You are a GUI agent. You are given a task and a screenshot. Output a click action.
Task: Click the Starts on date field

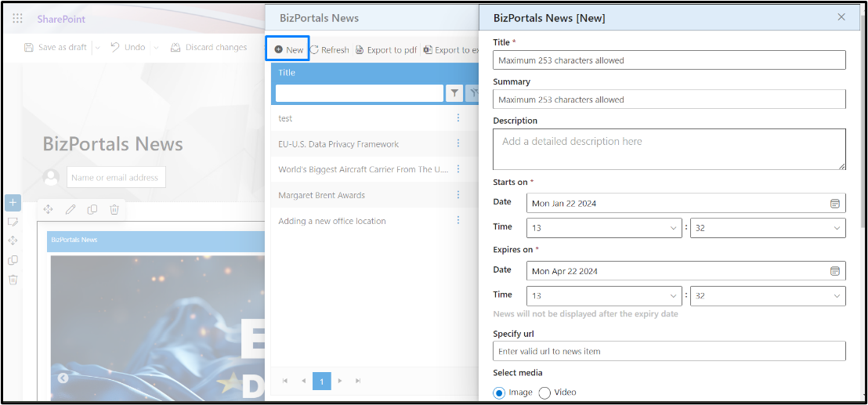coord(686,203)
